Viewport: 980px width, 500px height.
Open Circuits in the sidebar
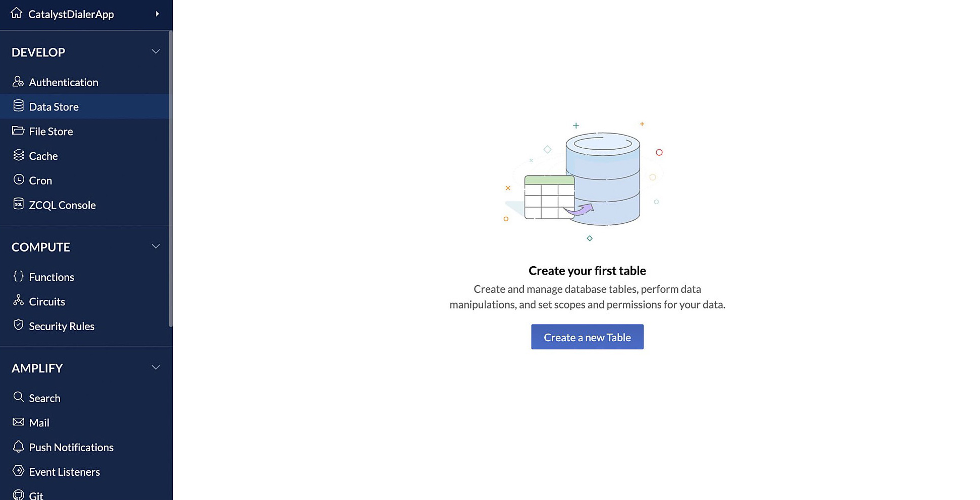[47, 302]
